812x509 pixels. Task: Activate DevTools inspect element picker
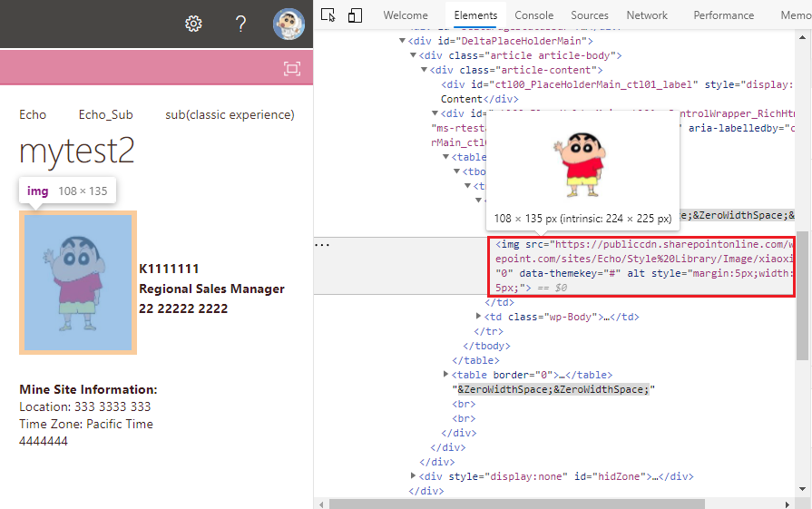click(328, 15)
